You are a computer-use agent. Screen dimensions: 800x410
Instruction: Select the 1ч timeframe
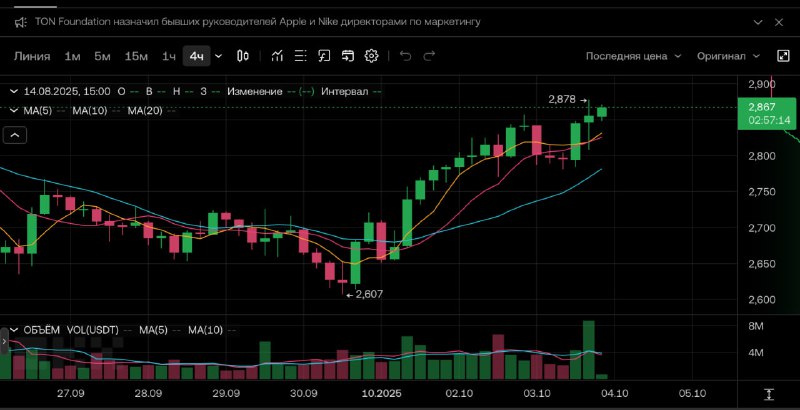169,56
